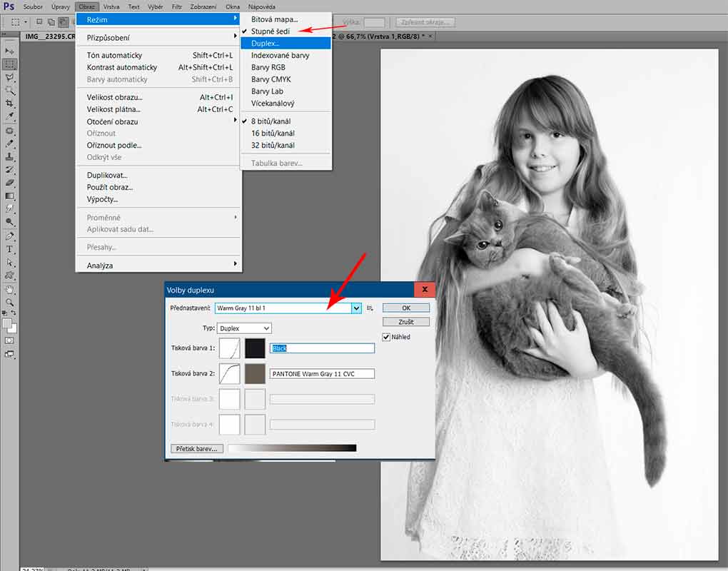The height and width of the screenshot is (571, 728).
Task: Click OK in Volby duplexu dialog
Action: (406, 308)
